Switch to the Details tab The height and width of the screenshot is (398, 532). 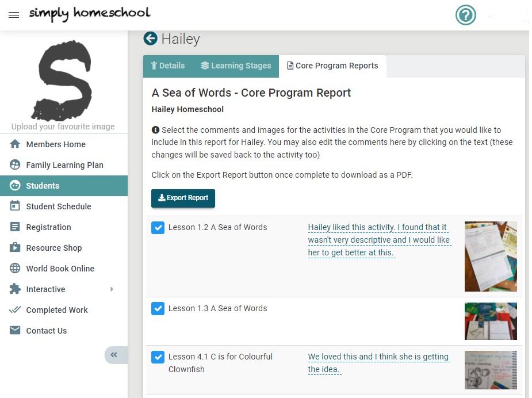168,66
